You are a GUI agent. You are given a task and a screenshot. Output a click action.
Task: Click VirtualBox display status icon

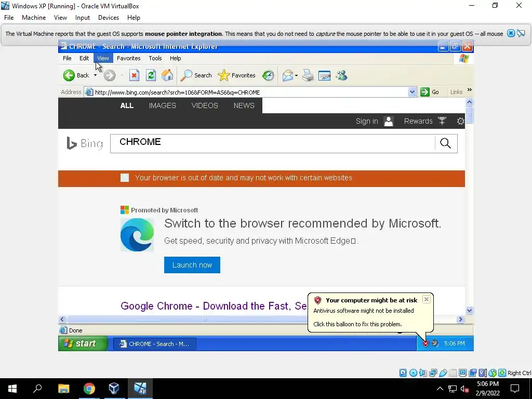click(462, 373)
